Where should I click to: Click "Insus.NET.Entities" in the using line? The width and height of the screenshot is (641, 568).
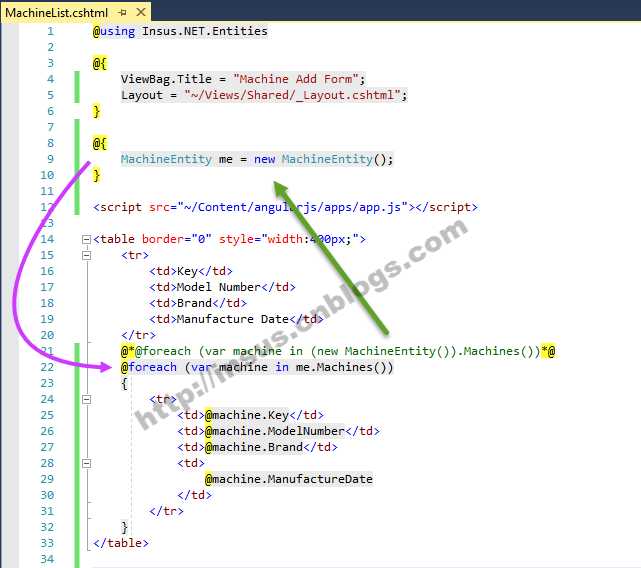pyautogui.click(x=204, y=31)
